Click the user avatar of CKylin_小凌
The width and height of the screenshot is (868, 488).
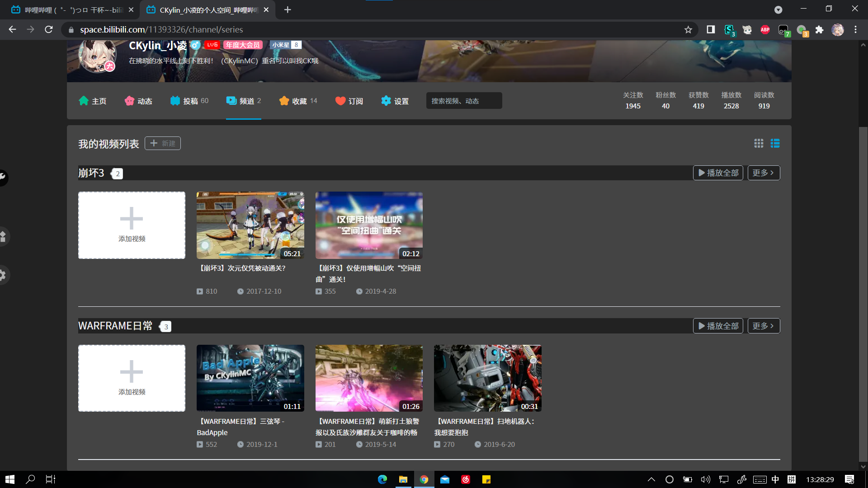(97, 56)
